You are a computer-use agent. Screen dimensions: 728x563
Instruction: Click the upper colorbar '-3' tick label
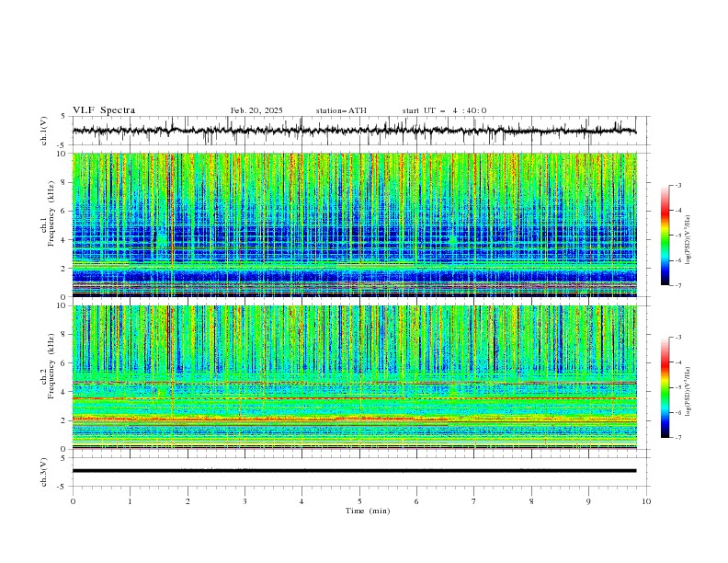[677, 185]
